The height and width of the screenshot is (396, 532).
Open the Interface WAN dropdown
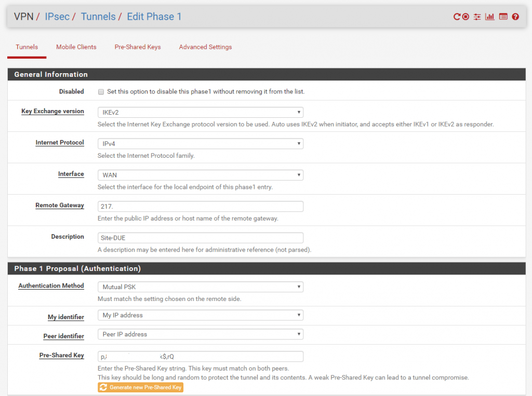200,175
